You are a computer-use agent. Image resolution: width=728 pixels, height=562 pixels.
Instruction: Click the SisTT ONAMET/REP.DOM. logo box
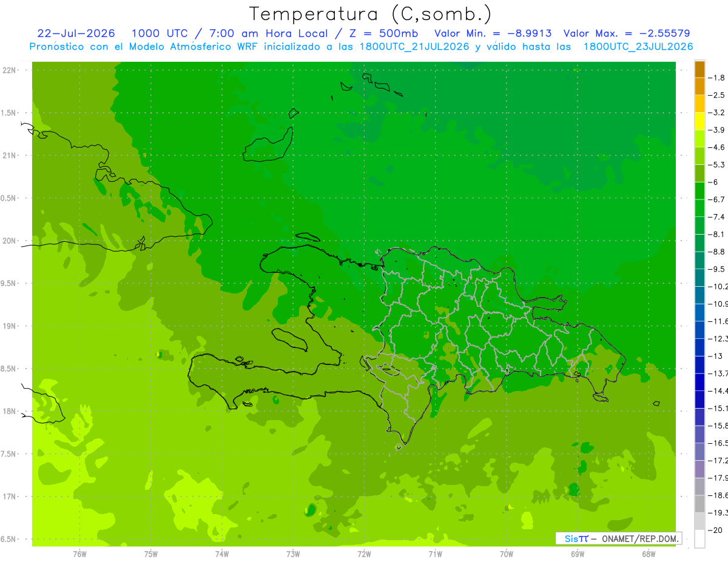(619, 538)
